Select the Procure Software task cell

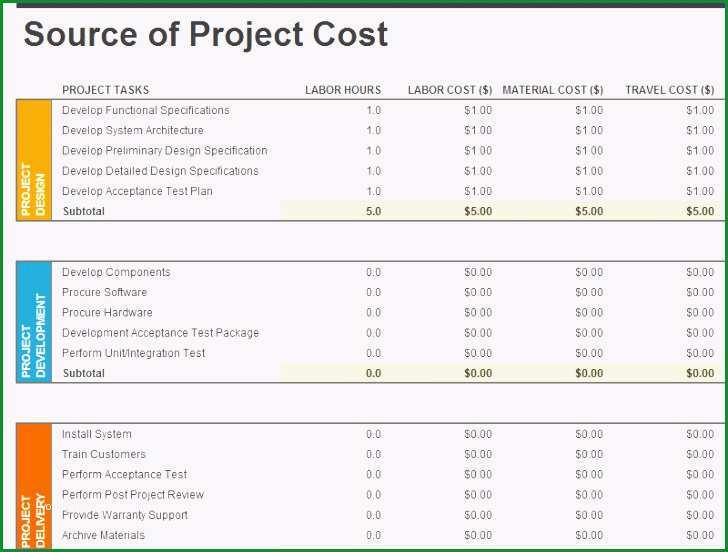point(104,292)
